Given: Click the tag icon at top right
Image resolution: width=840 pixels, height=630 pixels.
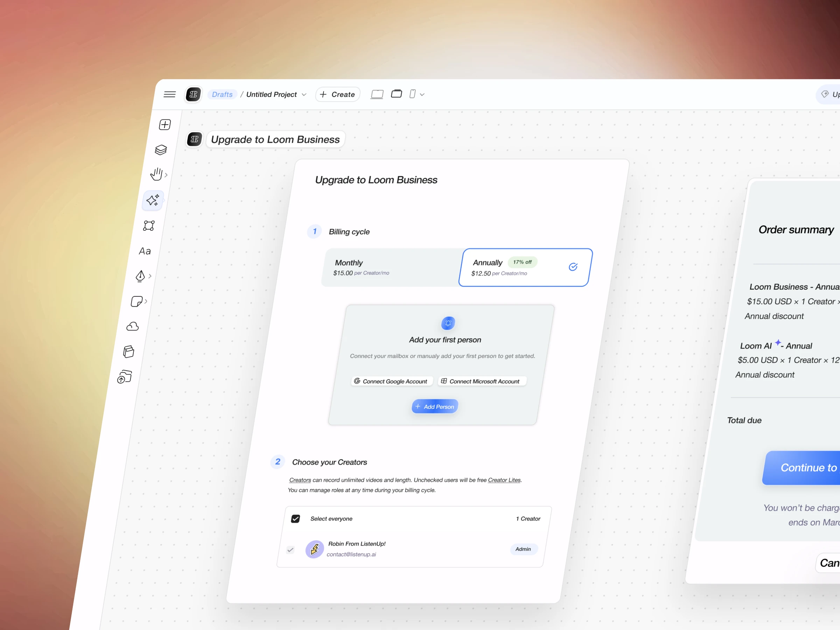Looking at the screenshot, I should pos(825,94).
